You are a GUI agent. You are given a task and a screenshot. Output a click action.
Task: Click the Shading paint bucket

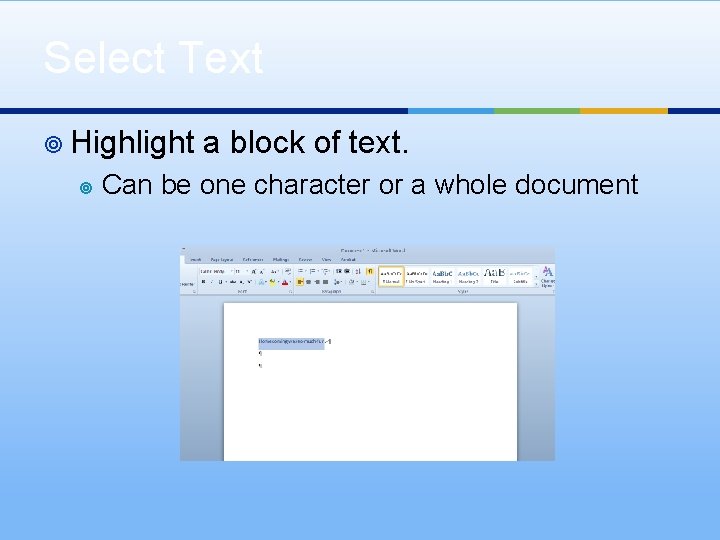[351, 281]
